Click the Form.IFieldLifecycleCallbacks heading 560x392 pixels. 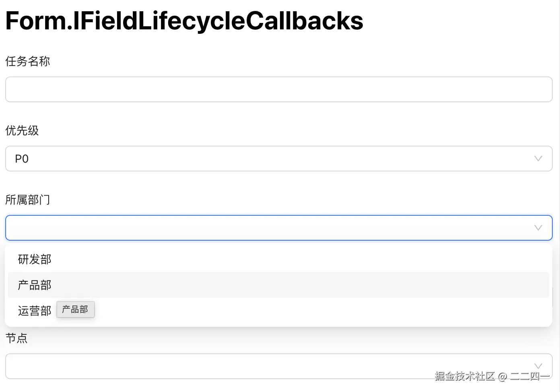(x=184, y=21)
